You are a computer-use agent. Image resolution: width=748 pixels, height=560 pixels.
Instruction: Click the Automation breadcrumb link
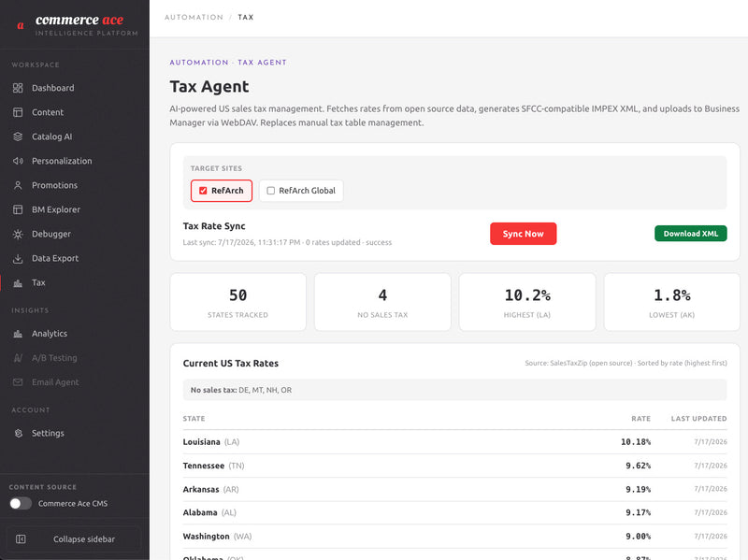194,17
